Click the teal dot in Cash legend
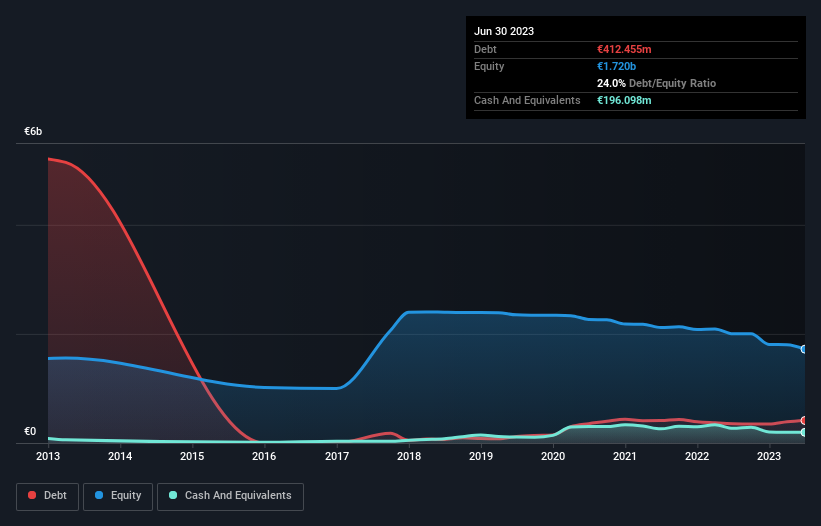Viewport: 821px width, 526px height. 173,495
